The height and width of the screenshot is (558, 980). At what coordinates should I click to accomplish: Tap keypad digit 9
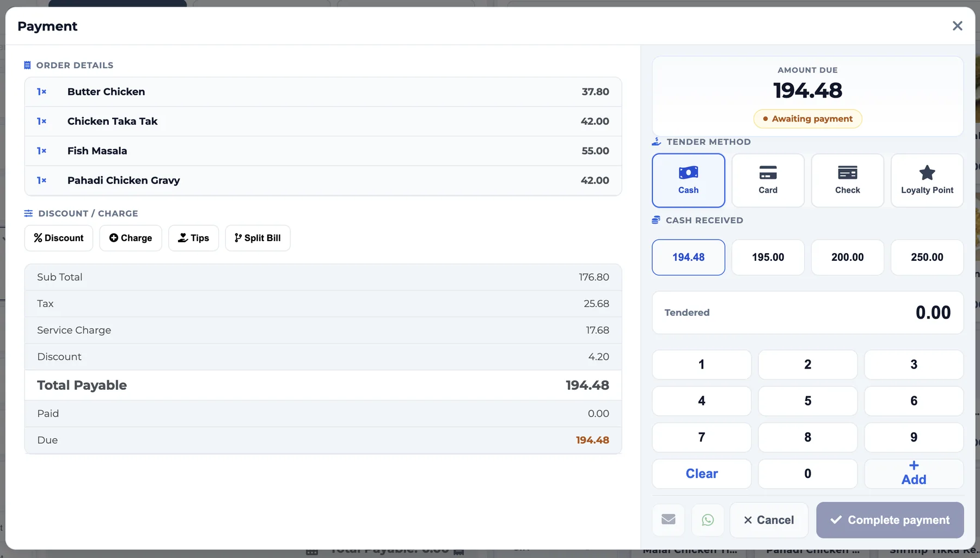click(914, 437)
